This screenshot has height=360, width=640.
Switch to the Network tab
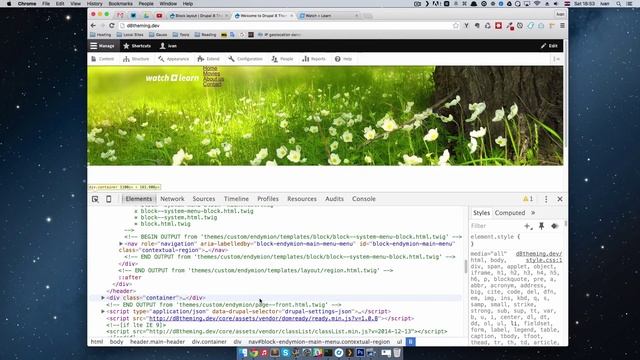pyautogui.click(x=172, y=199)
